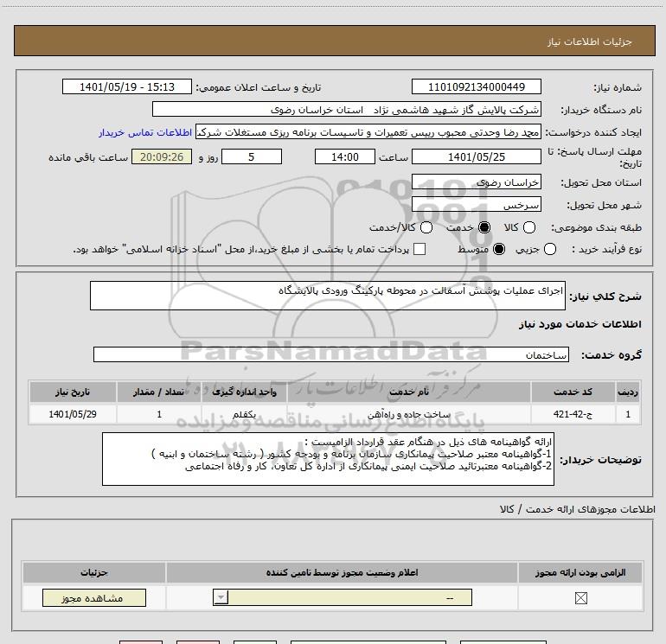Click the announcement date field 1401/05/19 - 15:13
The width and height of the screenshot is (666, 644).
point(127,86)
